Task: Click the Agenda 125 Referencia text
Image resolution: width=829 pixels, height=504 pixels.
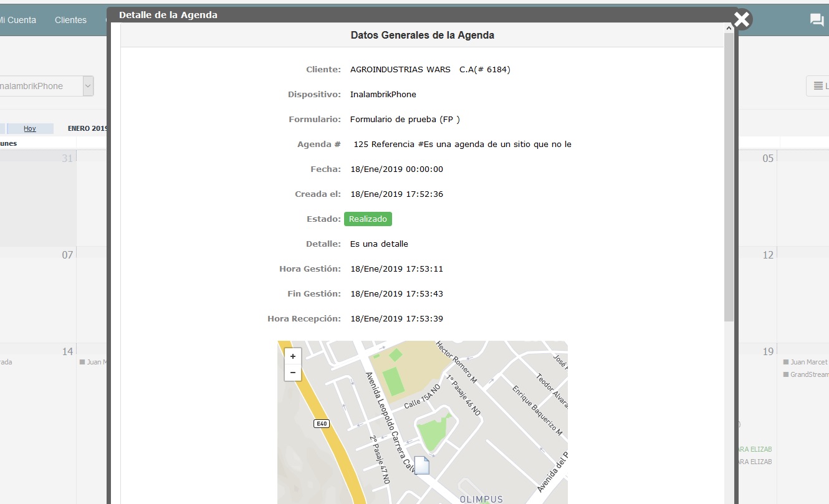Action: pyautogui.click(x=462, y=145)
